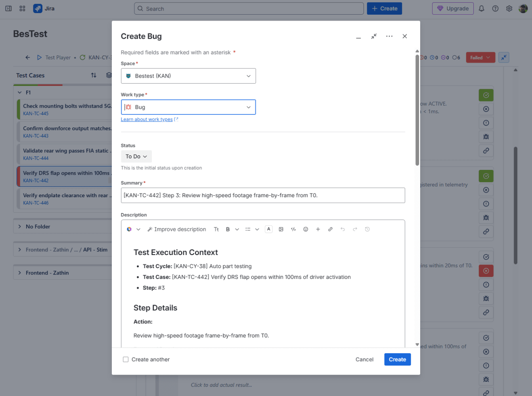Open the app switcher grid icon

tap(22, 8)
